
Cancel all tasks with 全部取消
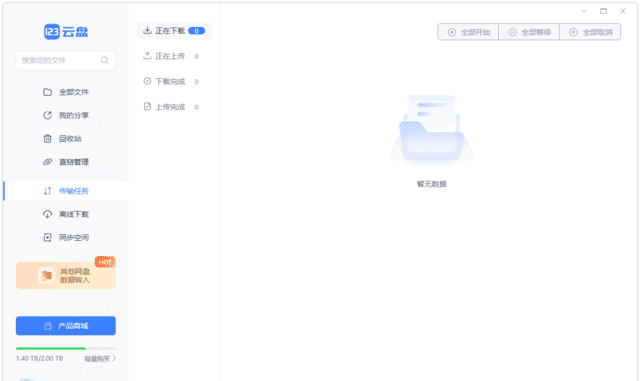coord(590,32)
